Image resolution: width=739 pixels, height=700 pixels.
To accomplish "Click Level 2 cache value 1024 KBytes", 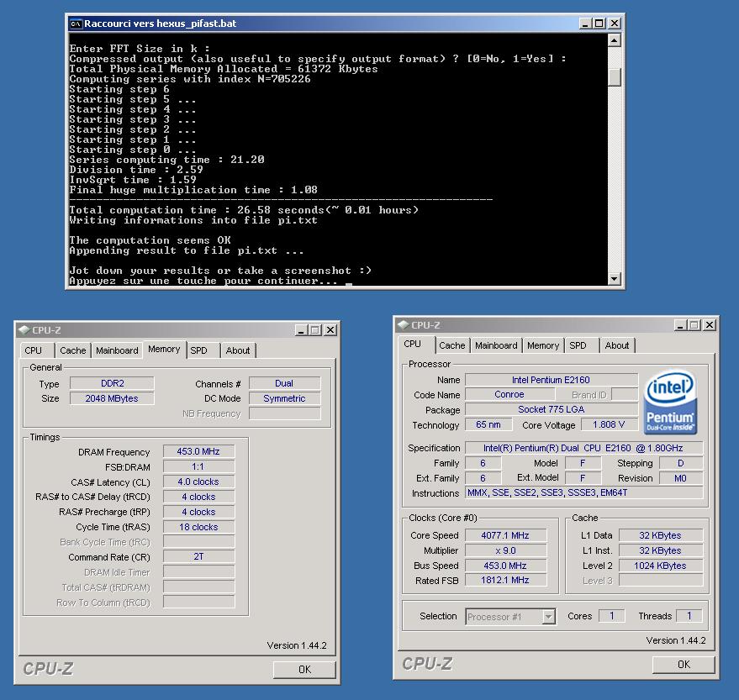I will (x=661, y=566).
